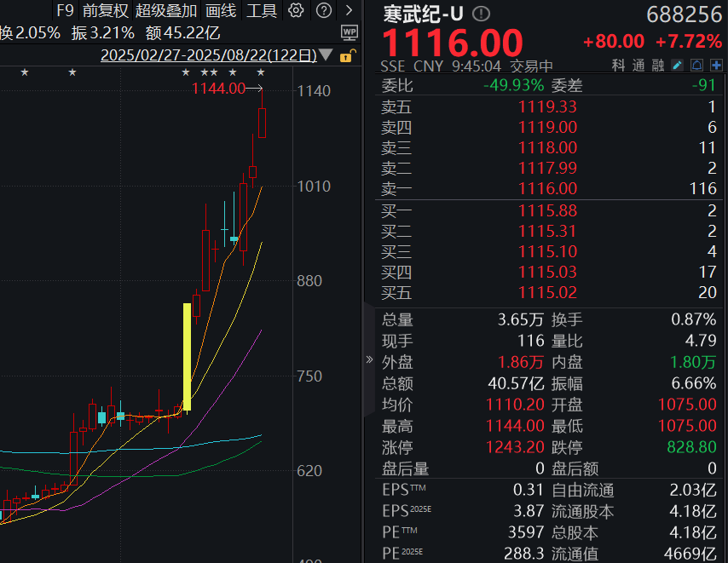728x563 pixels.
Task: Select the 卖二 price 1117.99
Action: click(547, 169)
